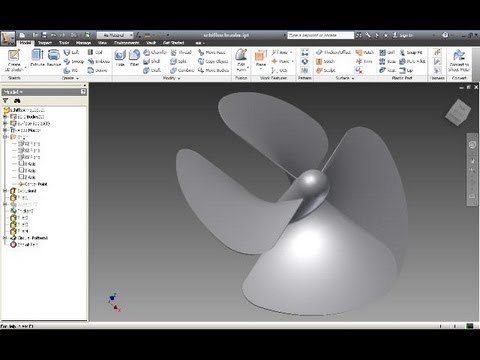
Task: Expand the Circular Pattern tree node
Action: click(x=5, y=238)
